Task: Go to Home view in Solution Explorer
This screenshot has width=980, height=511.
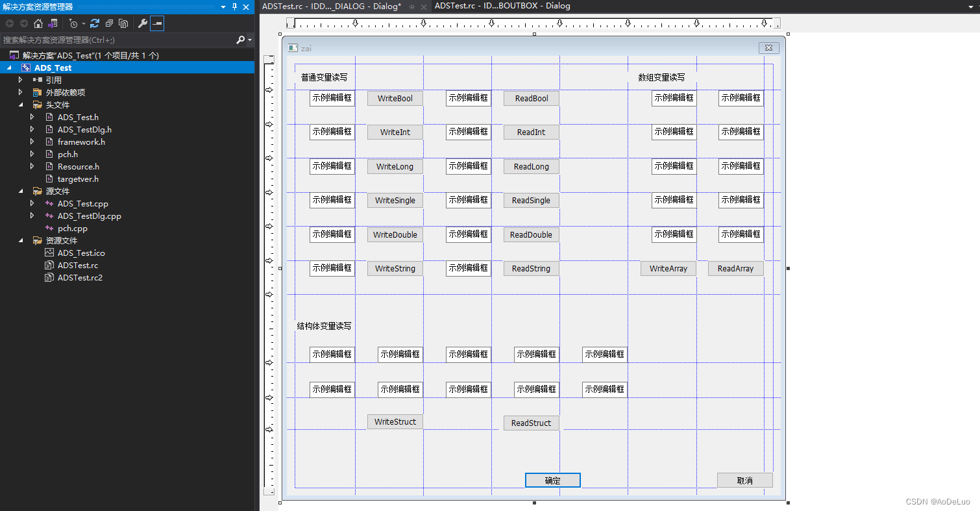Action: (x=38, y=23)
